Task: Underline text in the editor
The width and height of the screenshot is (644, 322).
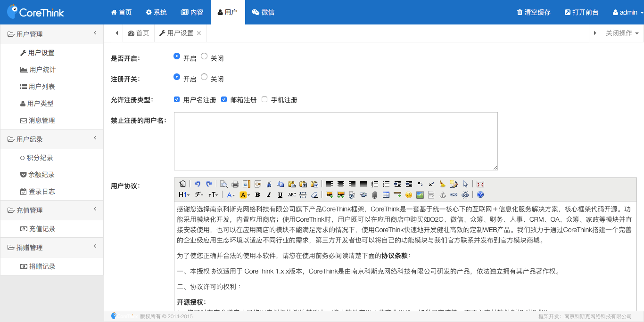Action: pos(281,194)
